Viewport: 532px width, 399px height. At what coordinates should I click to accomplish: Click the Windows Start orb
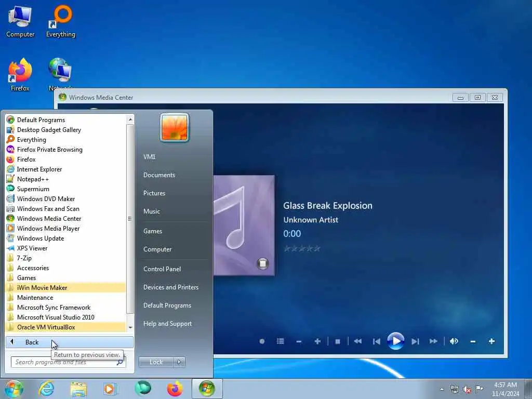(14, 389)
